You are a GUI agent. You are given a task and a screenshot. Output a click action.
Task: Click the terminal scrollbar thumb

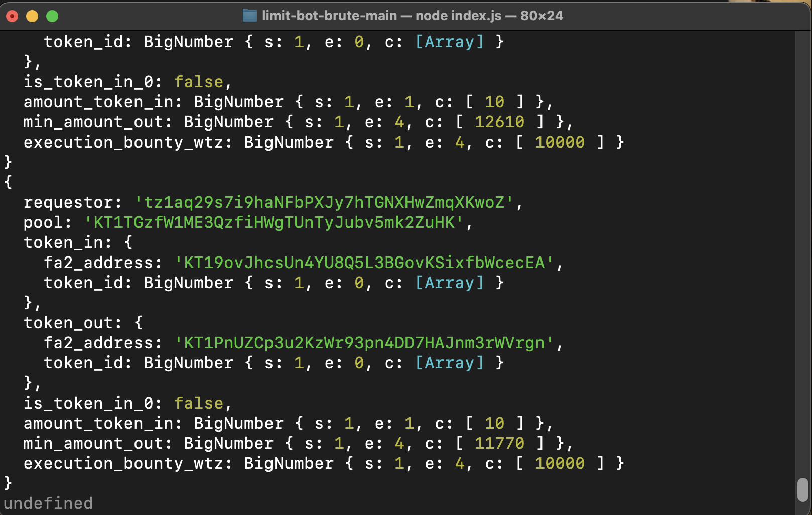click(803, 489)
